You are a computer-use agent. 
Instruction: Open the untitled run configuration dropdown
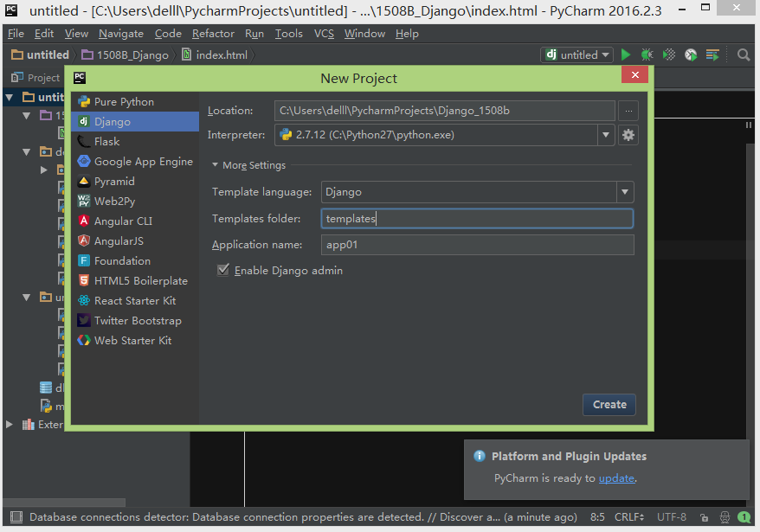click(x=576, y=54)
